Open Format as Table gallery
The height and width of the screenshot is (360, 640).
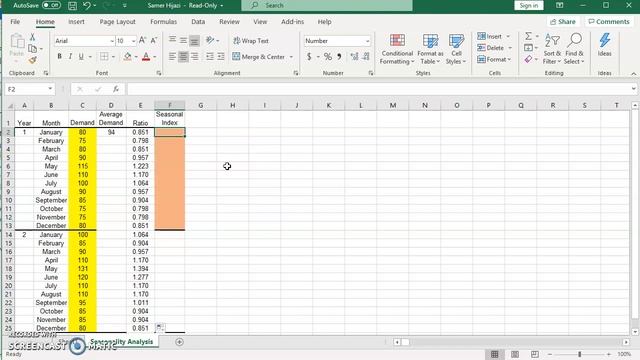pos(430,49)
